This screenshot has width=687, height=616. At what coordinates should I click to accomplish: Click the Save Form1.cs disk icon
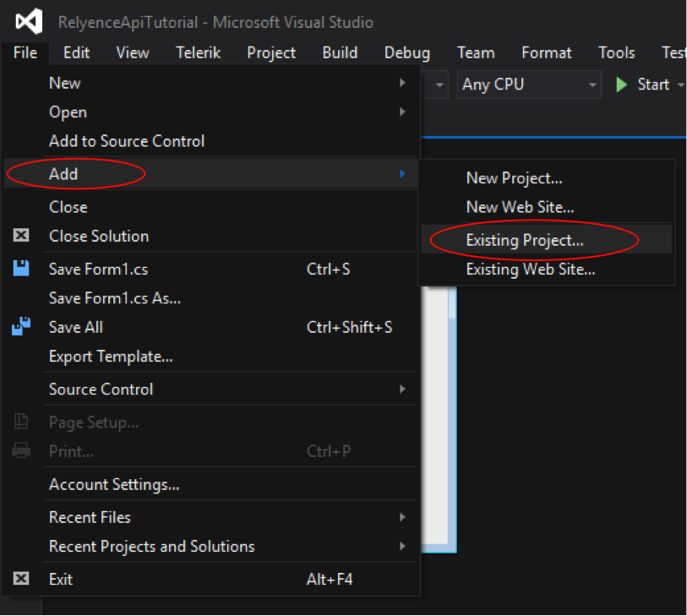click(x=21, y=269)
